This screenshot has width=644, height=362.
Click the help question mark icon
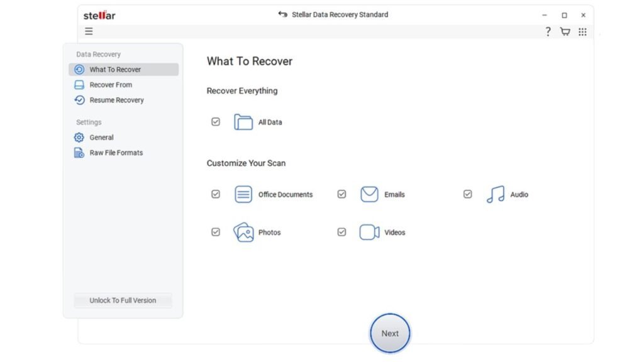tap(548, 31)
